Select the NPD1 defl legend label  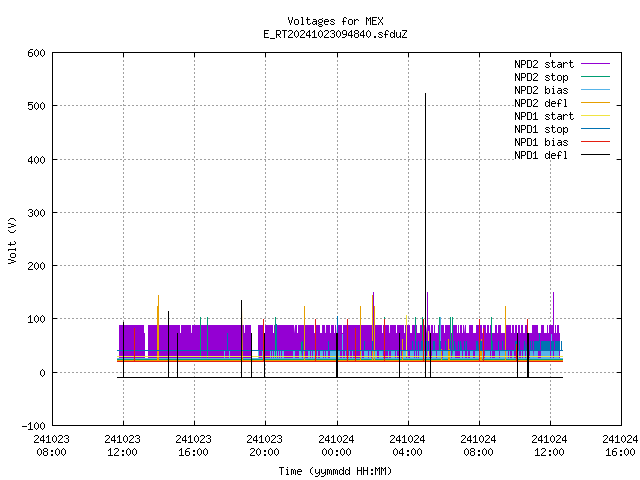pos(541,155)
